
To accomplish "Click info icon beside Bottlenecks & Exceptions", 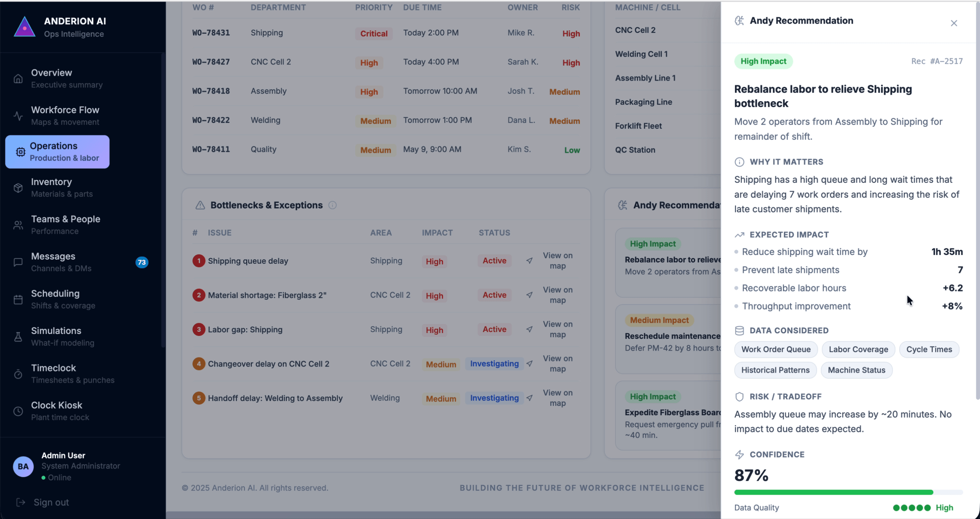I will (332, 205).
